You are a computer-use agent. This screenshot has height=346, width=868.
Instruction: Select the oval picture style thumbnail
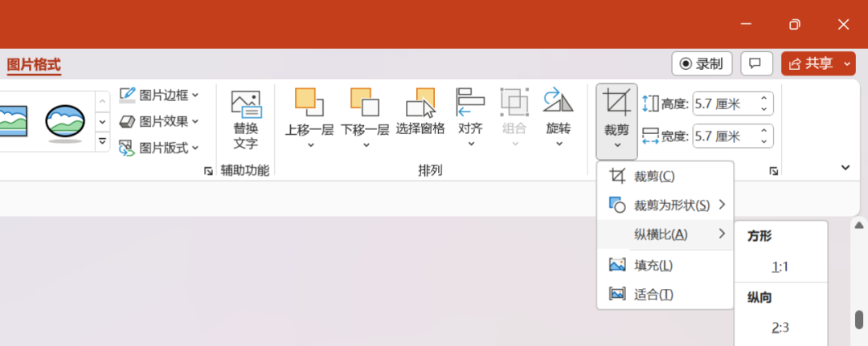(x=65, y=122)
